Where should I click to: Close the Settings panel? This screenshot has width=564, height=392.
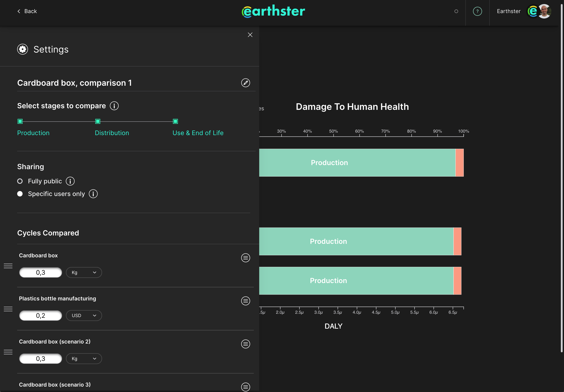click(250, 35)
